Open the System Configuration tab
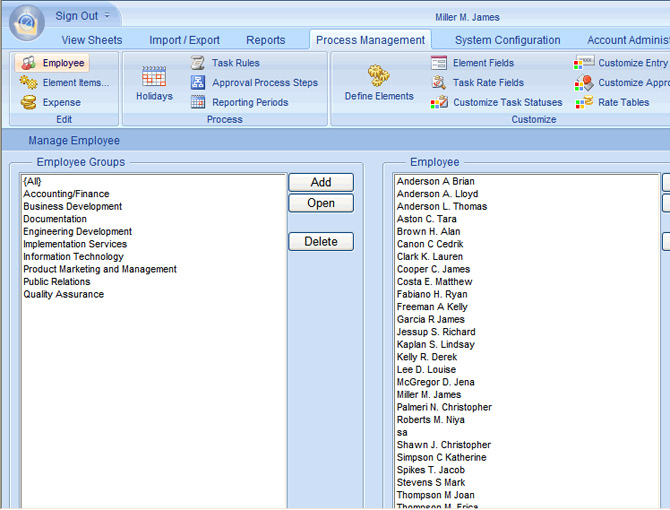 pos(507,40)
